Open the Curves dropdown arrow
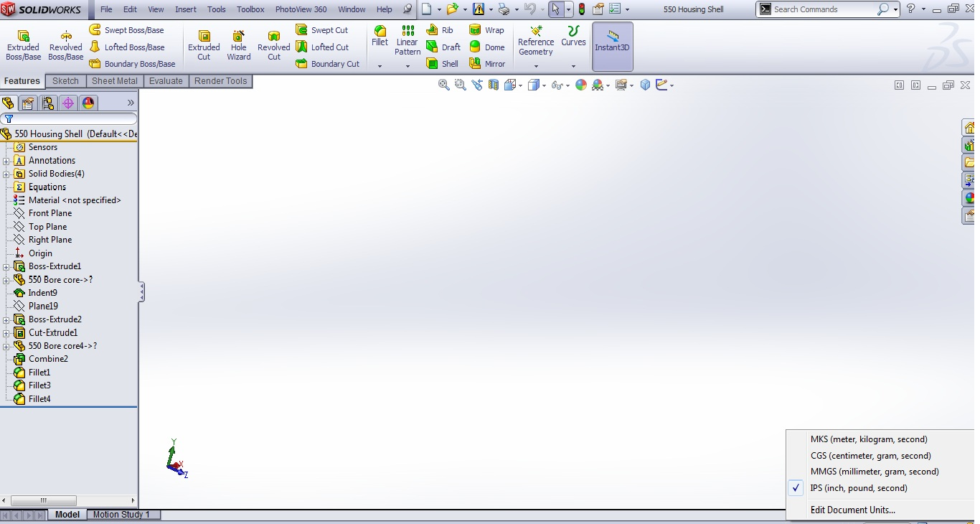The image size is (980, 524). click(x=573, y=66)
